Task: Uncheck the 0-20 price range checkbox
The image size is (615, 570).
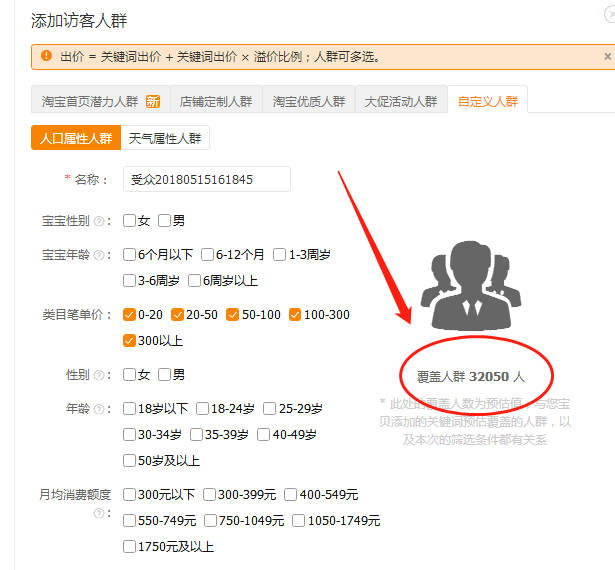Action: [129, 315]
